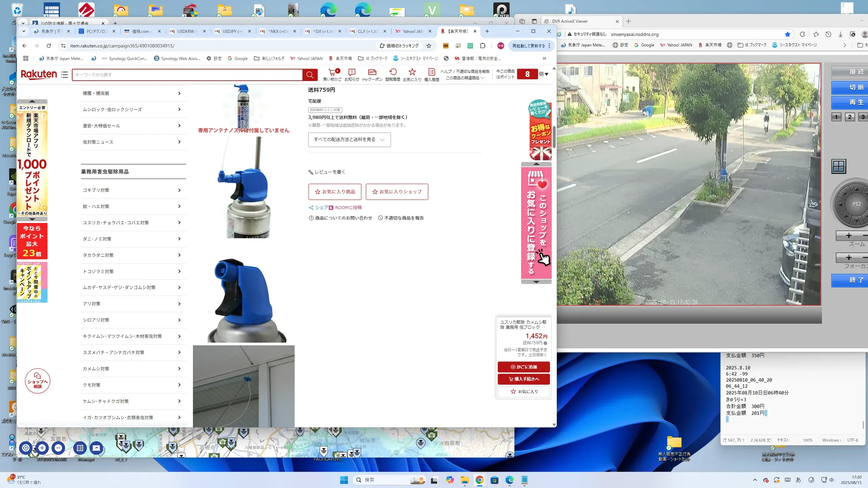Open browsing history (閲覧履歴) icon
Viewport: 868px width, 488px height.
tap(393, 75)
